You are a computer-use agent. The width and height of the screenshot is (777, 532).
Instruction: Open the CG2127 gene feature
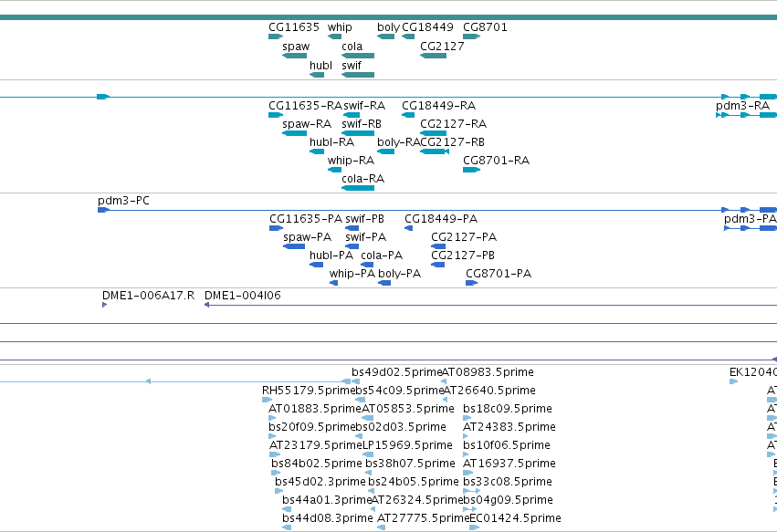click(433, 56)
